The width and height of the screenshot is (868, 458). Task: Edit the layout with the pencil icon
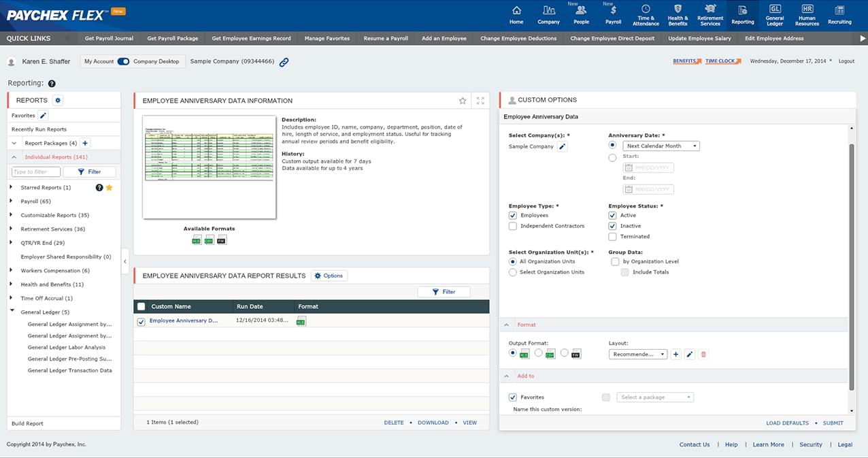point(689,355)
